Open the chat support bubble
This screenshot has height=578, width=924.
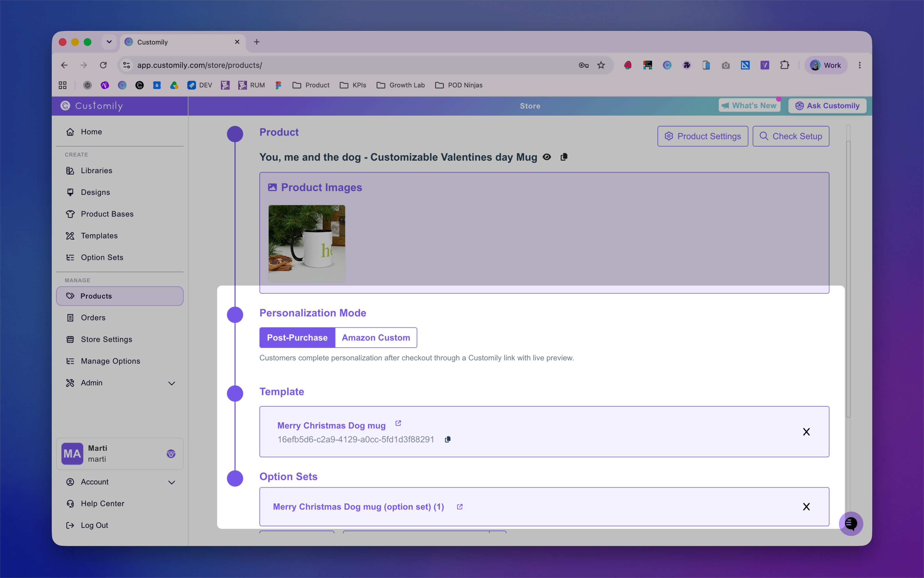click(x=851, y=524)
